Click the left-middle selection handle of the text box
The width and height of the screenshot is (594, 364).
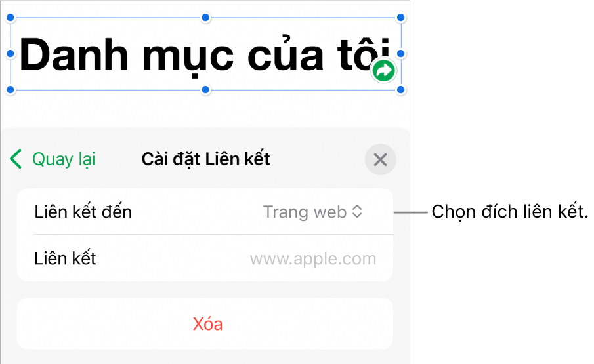(x=10, y=53)
